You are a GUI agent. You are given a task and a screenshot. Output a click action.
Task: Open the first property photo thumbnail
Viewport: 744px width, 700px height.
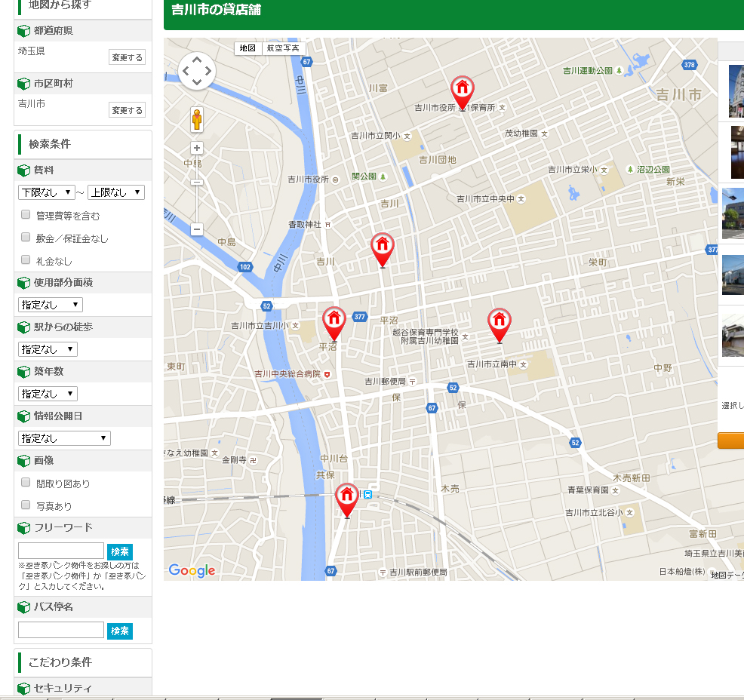coord(736,91)
